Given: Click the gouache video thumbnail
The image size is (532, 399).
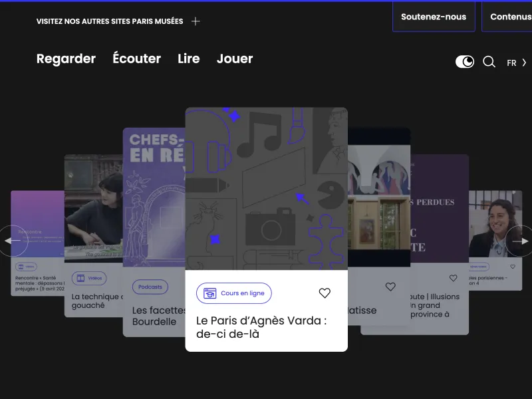Looking at the screenshot, I should click(93, 206).
